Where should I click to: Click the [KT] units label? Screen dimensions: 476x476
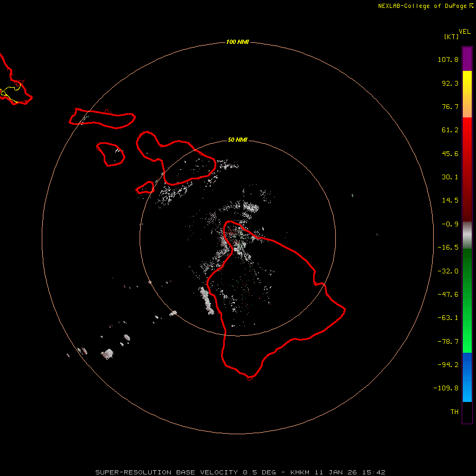coord(451,36)
